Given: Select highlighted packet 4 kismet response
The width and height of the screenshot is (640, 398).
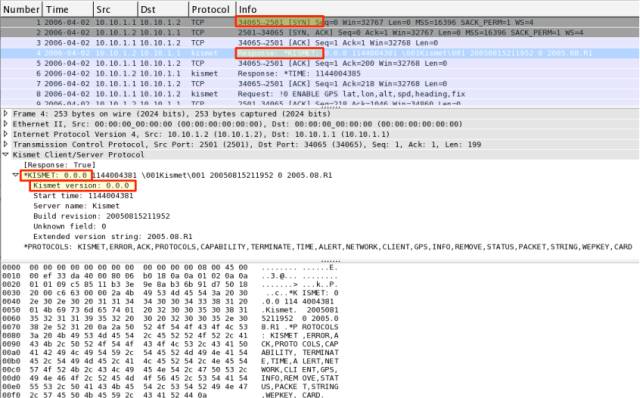Looking at the screenshot, I should pyautogui.click(x=320, y=53).
